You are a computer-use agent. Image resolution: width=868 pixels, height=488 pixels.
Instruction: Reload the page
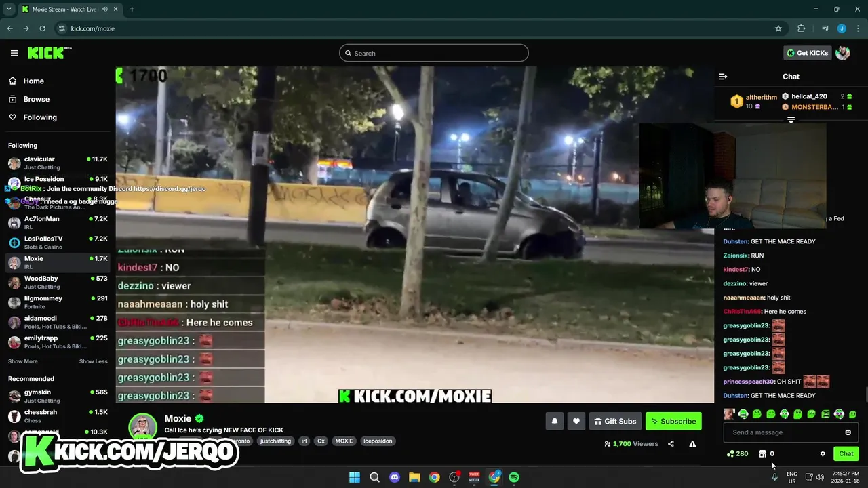(42, 28)
